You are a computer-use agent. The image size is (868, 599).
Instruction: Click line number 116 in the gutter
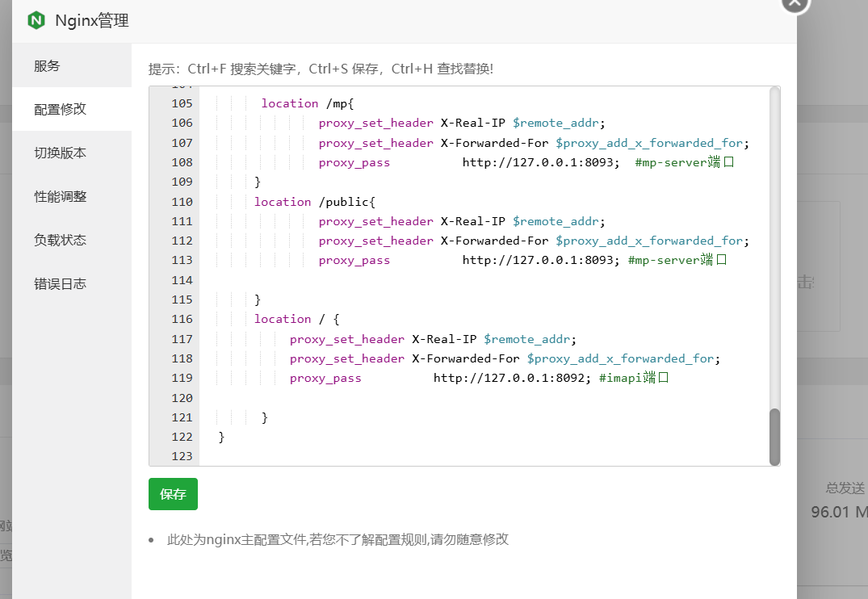pos(182,319)
